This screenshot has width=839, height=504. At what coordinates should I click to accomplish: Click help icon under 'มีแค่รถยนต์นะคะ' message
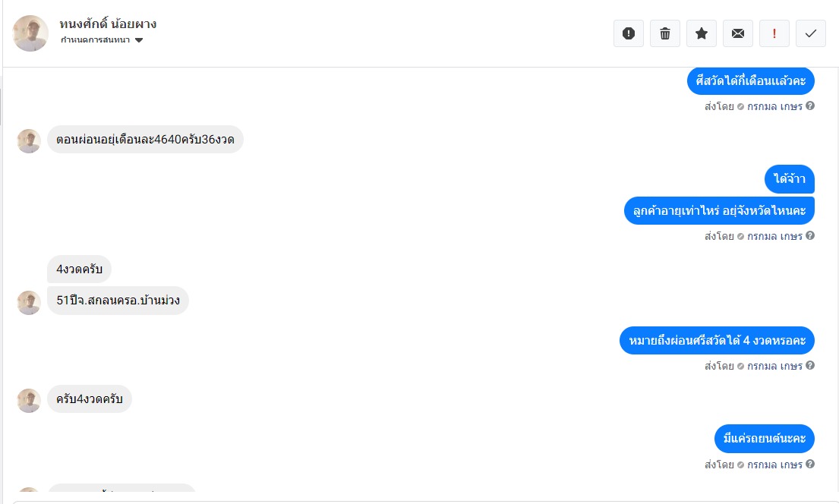pos(810,464)
